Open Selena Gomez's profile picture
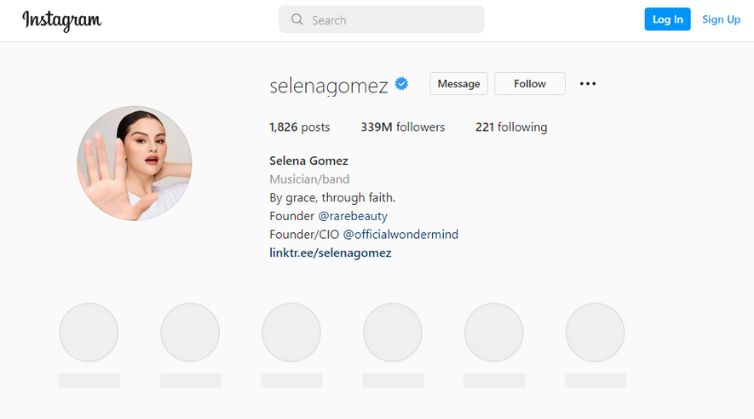This screenshot has width=754, height=419. point(135,163)
